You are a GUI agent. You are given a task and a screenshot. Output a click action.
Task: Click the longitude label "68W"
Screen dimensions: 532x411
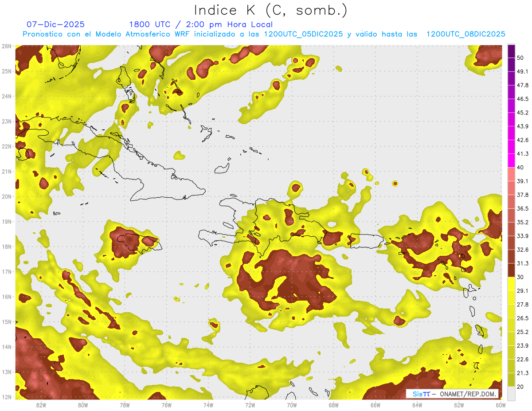[334, 405]
